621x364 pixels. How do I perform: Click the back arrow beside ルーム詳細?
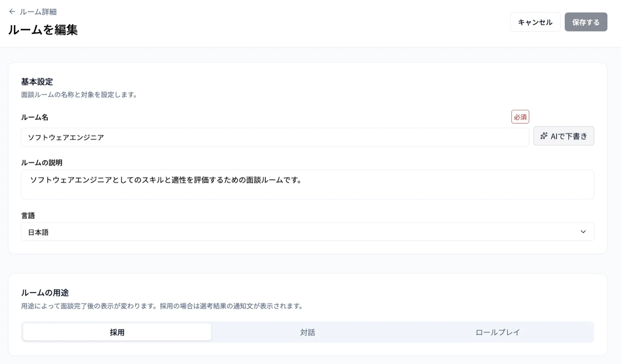[12, 12]
